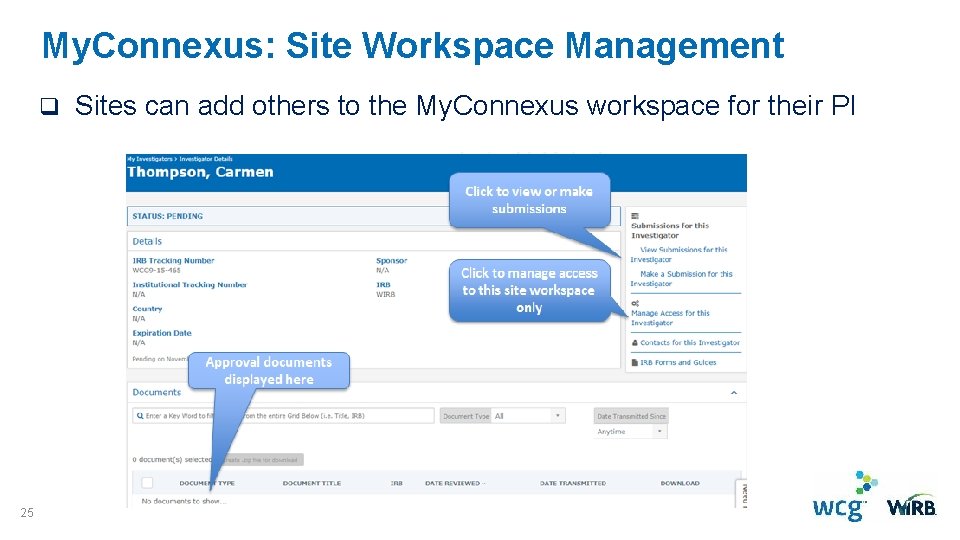Click the DOWNLOAD column header
The image size is (960, 540).
pyautogui.click(x=680, y=483)
